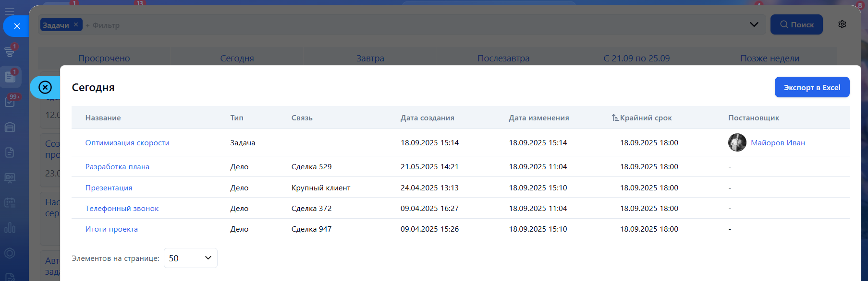The width and height of the screenshot is (868, 281).
Task: Remove the Задачи filter chip
Action: click(x=76, y=24)
